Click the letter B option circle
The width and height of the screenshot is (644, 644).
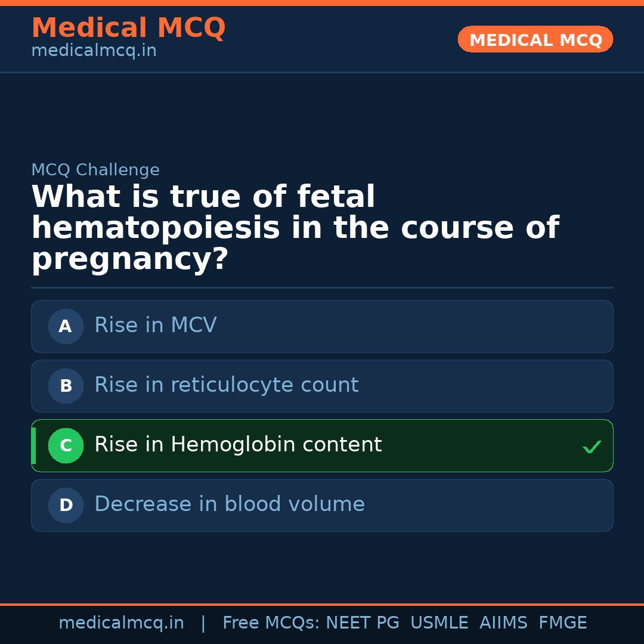(x=66, y=386)
